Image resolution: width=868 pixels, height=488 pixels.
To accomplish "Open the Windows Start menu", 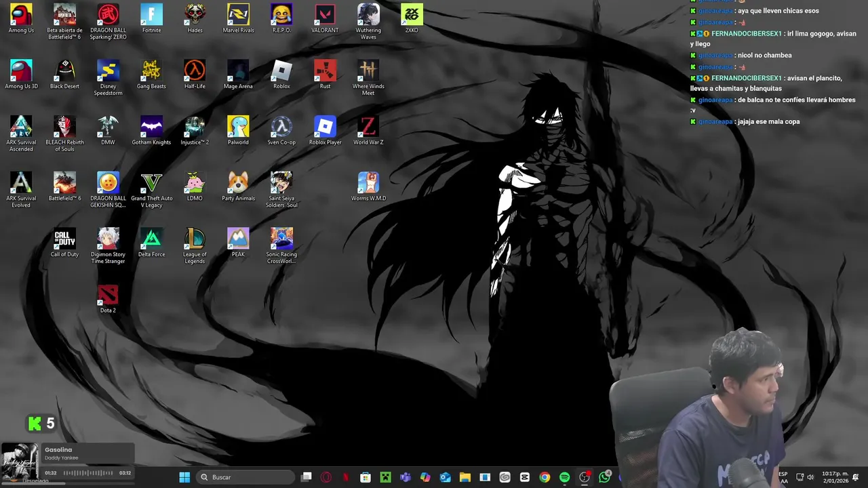I will (184, 477).
